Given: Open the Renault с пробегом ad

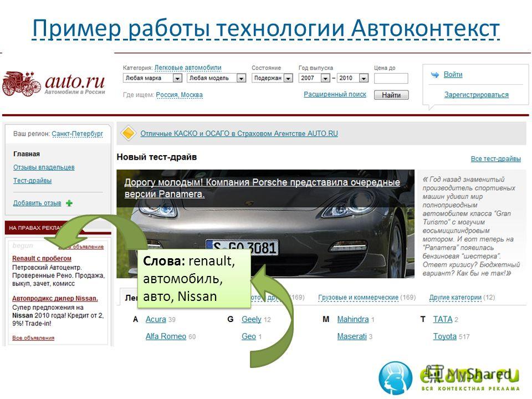Looking at the screenshot, I should [42, 258].
